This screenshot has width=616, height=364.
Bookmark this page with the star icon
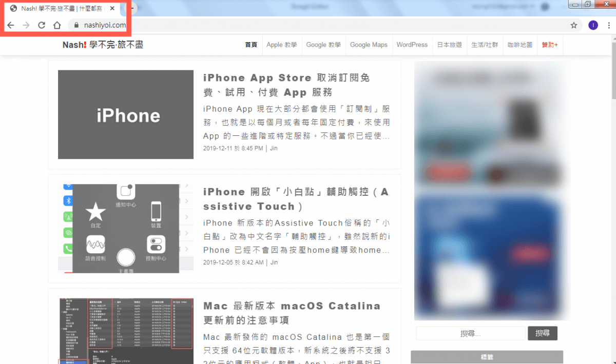click(x=574, y=25)
